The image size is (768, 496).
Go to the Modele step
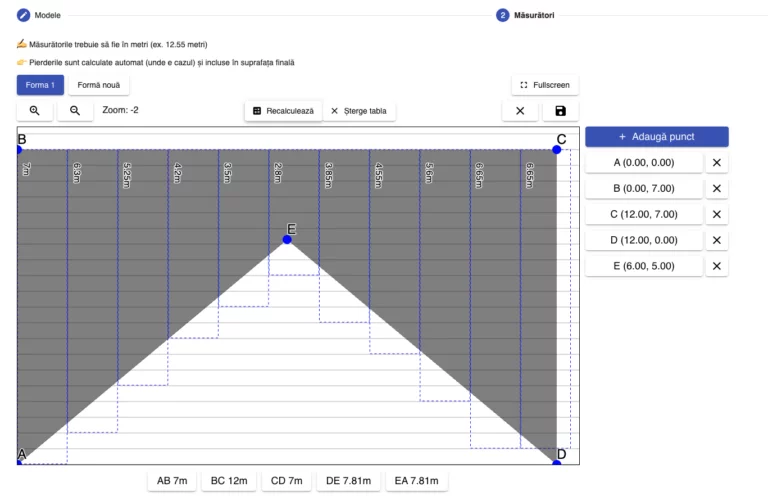coord(39,15)
